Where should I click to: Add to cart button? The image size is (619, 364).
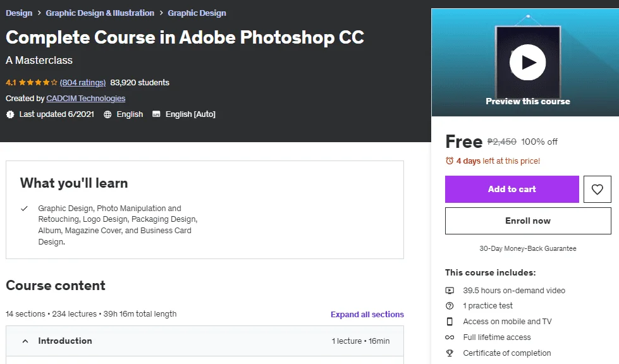click(x=512, y=190)
